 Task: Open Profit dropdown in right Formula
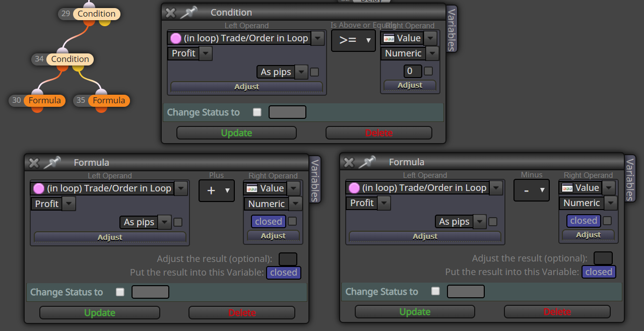tap(384, 203)
